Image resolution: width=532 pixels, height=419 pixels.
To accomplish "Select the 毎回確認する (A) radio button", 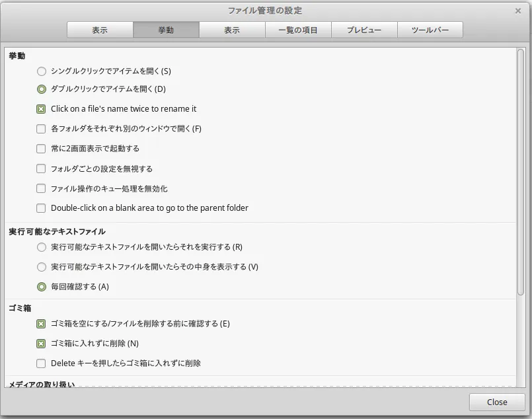I will click(42, 287).
